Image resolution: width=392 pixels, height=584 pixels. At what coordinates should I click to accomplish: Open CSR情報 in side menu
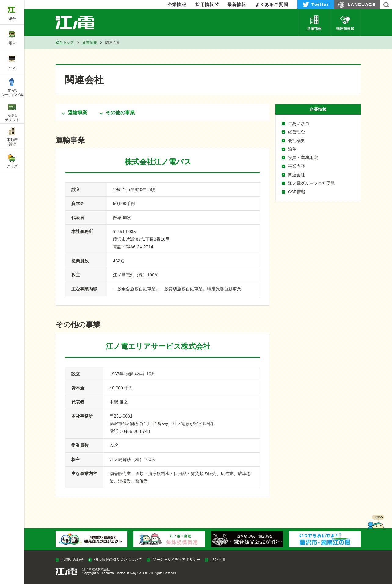(x=296, y=192)
